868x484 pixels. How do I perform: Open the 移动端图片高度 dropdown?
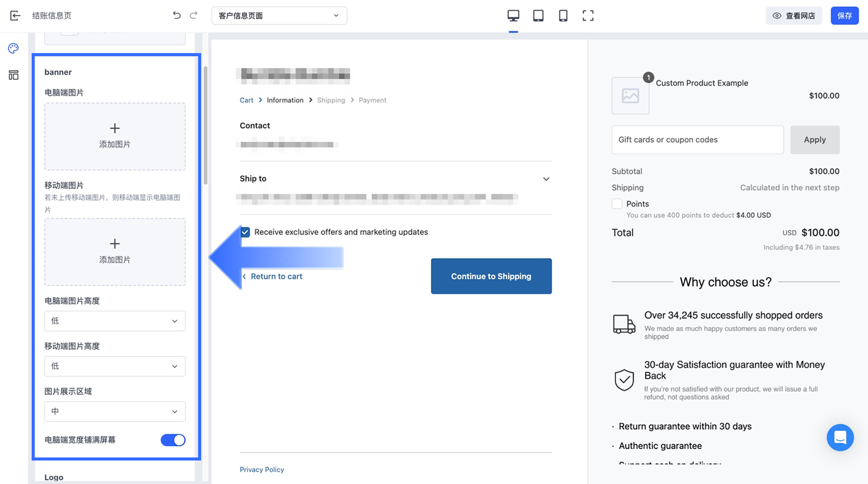[115, 366]
